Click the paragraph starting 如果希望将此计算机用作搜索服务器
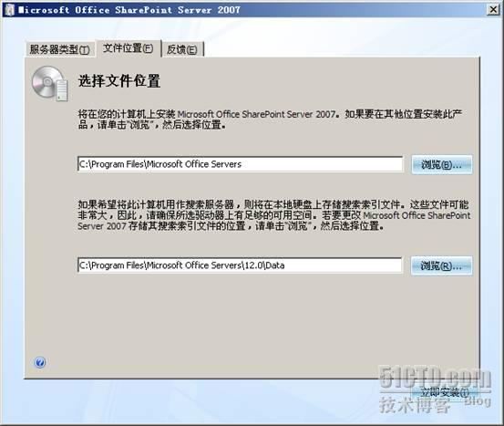The width and height of the screenshot is (504, 426). (x=273, y=215)
